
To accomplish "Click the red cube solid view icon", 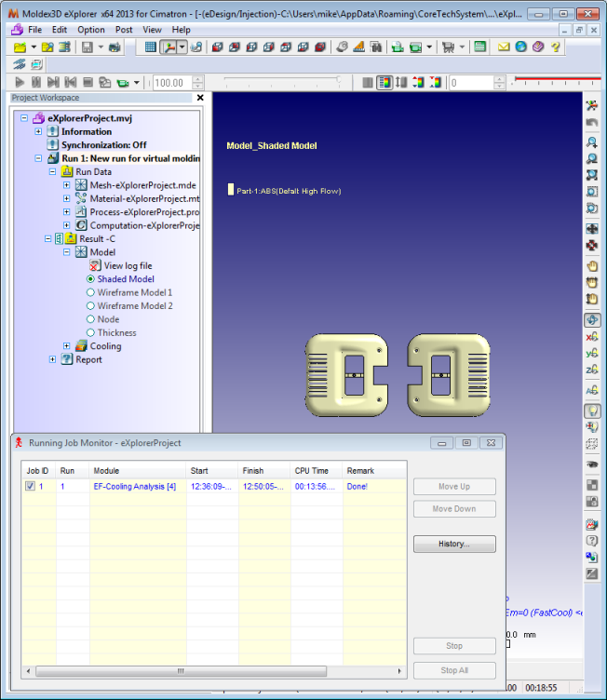I will [x=320, y=47].
